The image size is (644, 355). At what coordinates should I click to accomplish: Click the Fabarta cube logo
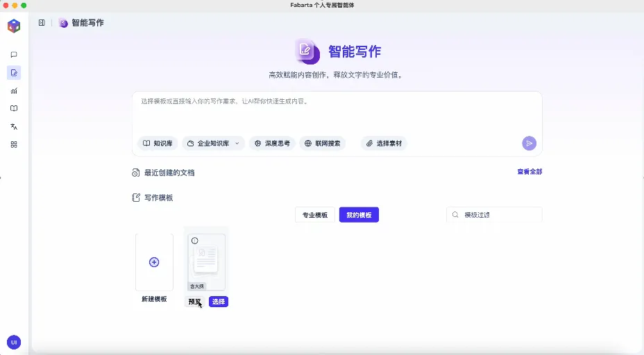point(14,26)
